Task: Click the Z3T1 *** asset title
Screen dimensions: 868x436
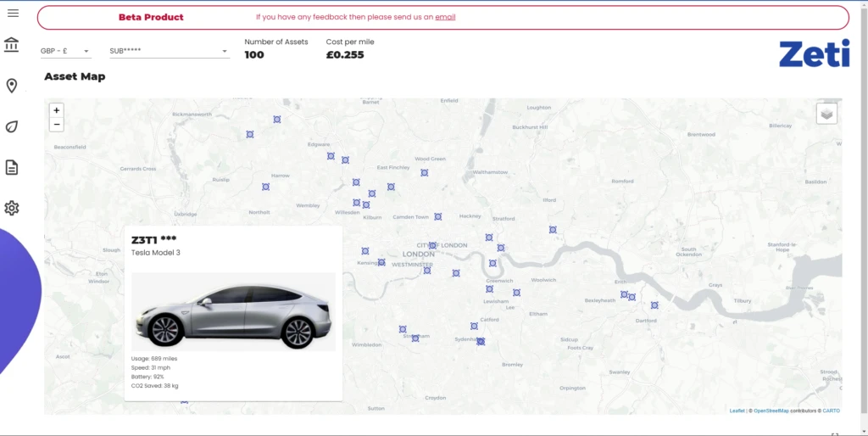Action: click(154, 240)
